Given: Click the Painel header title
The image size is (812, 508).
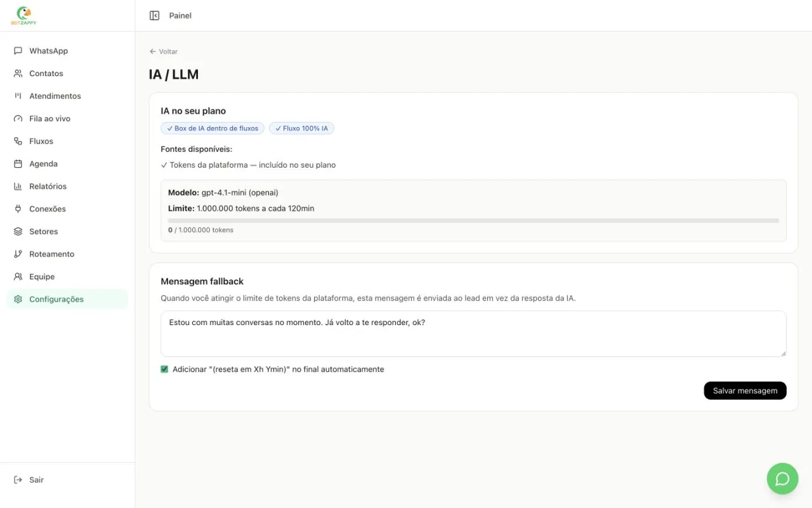Looking at the screenshot, I should tap(180, 15).
